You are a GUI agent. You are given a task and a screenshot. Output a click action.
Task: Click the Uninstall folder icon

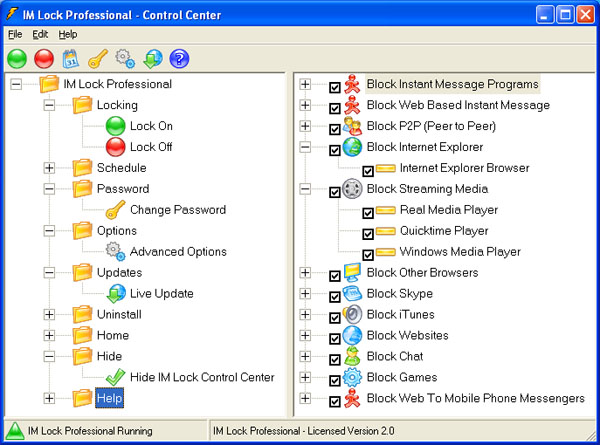82,315
